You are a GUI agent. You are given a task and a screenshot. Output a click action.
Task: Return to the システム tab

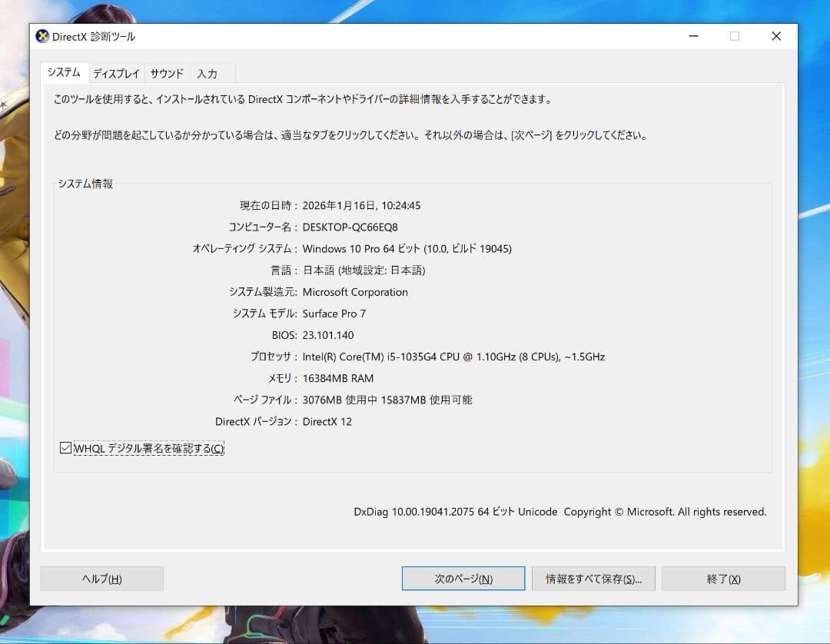coord(64,71)
